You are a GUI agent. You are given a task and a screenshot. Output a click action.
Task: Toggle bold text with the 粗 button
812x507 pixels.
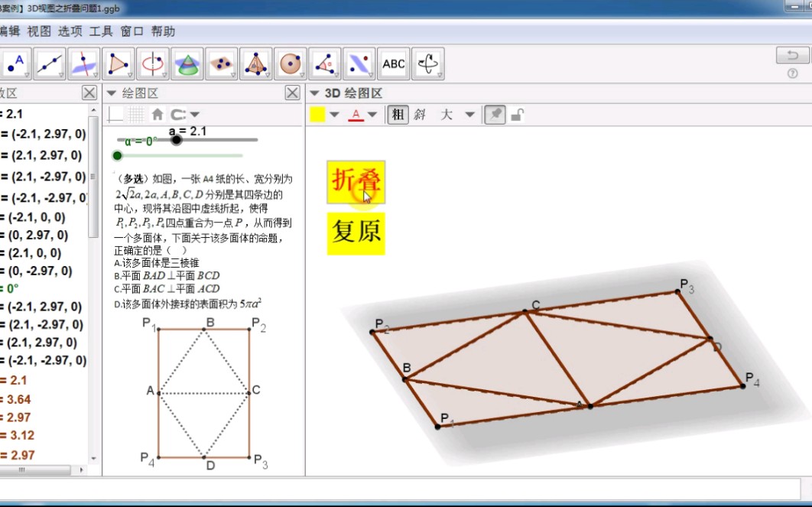click(x=398, y=114)
